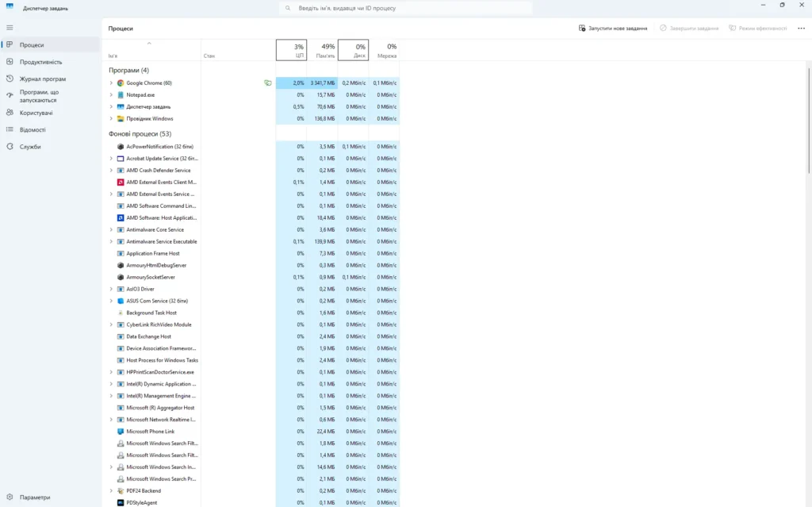This screenshot has height=507, width=812.
Task: Select Chrome memory value 3 341,7 МБ
Action: (x=323, y=83)
